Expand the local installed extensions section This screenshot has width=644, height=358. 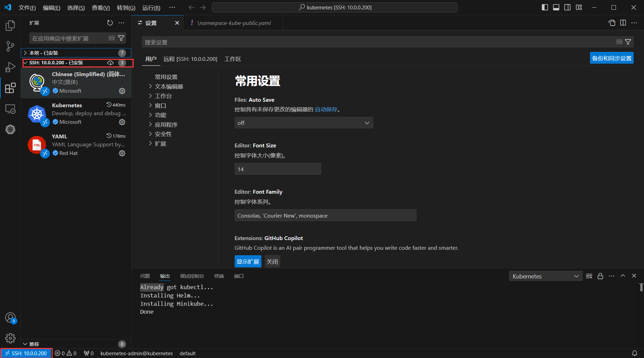coord(76,53)
